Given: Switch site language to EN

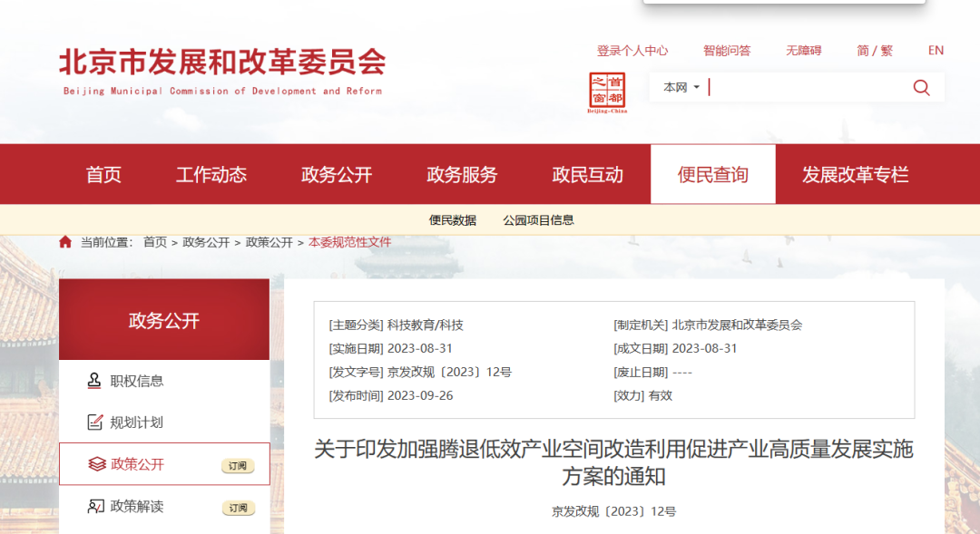Looking at the screenshot, I should click(936, 50).
